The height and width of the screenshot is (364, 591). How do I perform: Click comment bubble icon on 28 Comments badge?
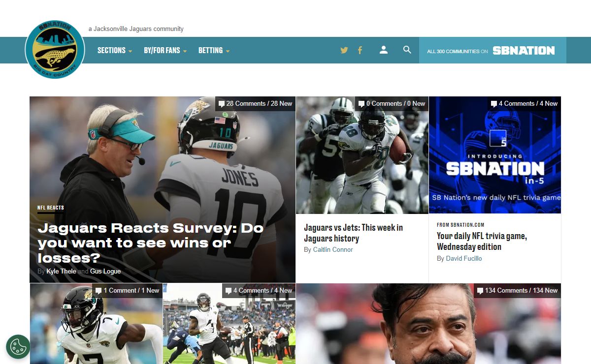click(222, 104)
